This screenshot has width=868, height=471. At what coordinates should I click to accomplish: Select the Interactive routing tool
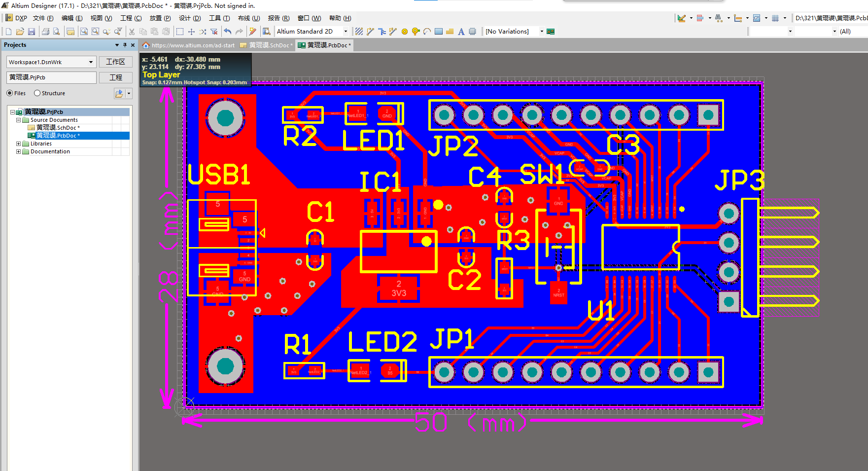(370, 32)
